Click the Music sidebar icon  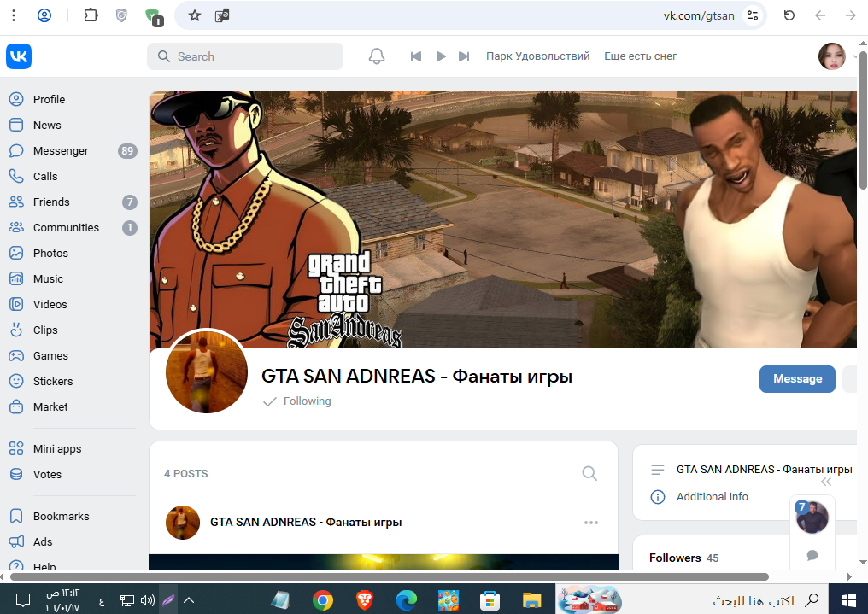[16, 278]
